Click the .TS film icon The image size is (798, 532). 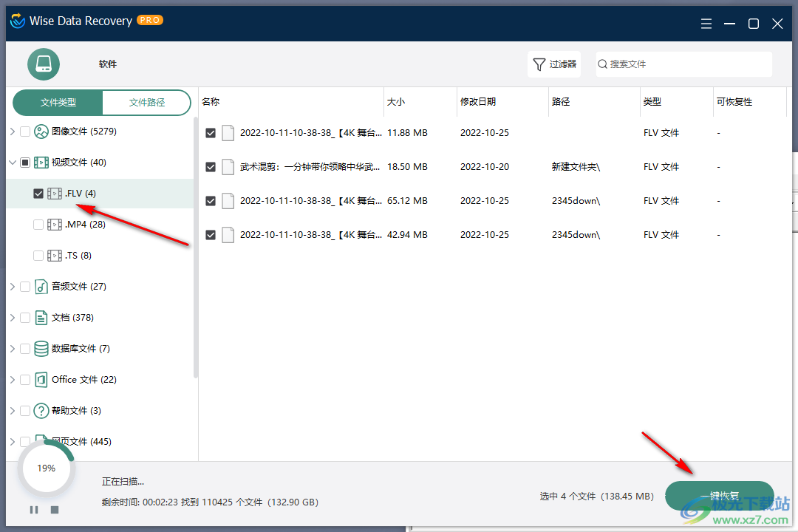[55, 256]
